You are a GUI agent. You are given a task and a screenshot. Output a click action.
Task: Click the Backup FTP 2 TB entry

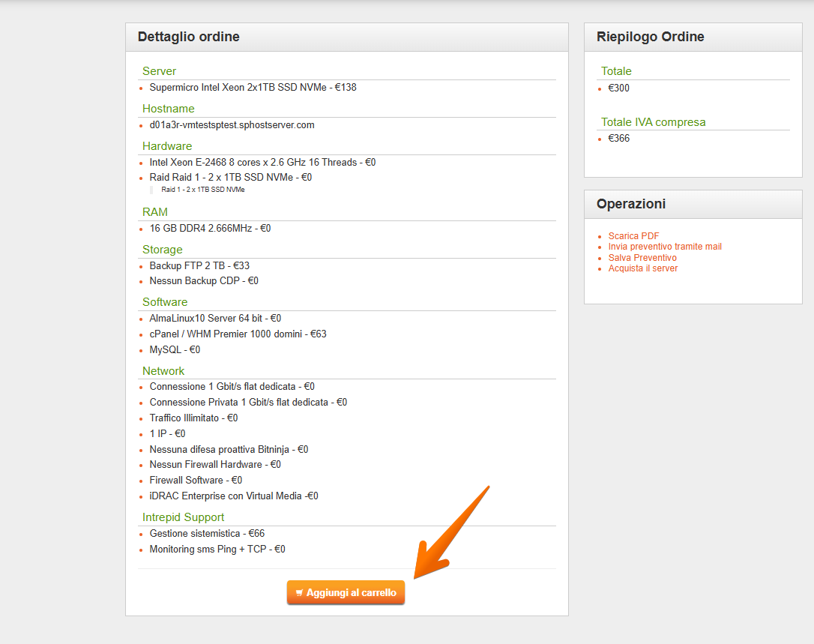coord(199,266)
